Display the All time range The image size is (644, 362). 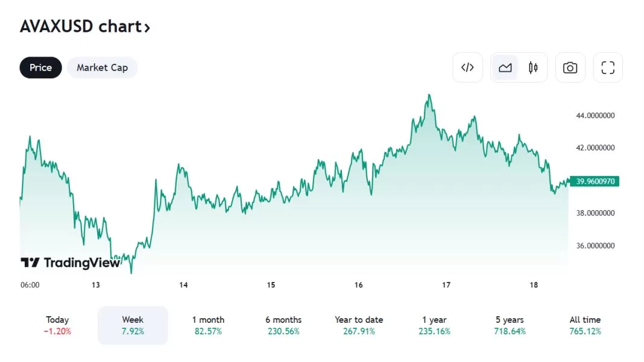(585, 325)
